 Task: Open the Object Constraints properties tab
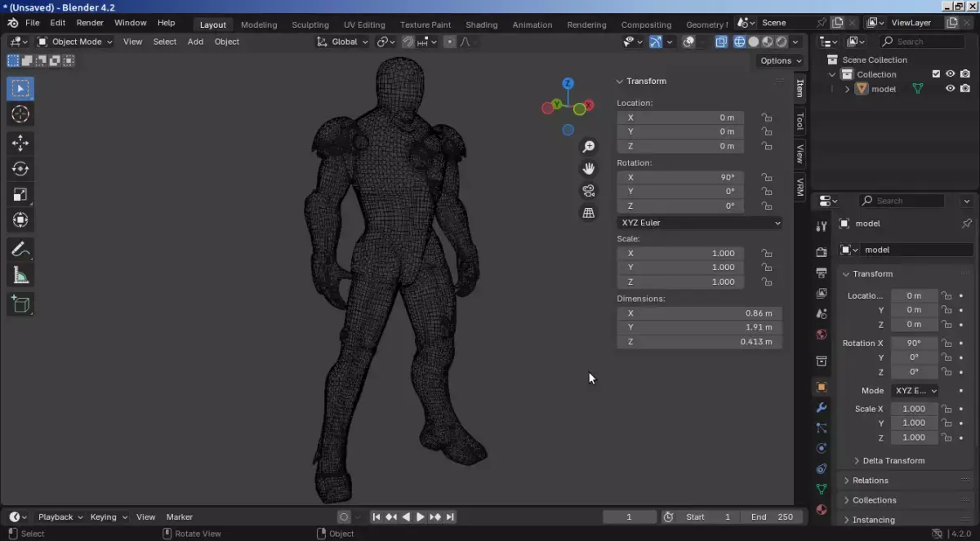pyautogui.click(x=822, y=468)
